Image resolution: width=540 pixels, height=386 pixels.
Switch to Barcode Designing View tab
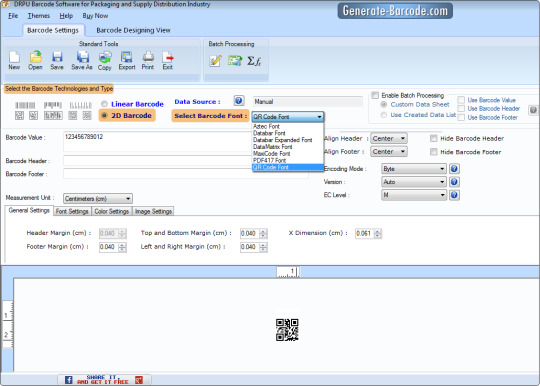tap(133, 30)
